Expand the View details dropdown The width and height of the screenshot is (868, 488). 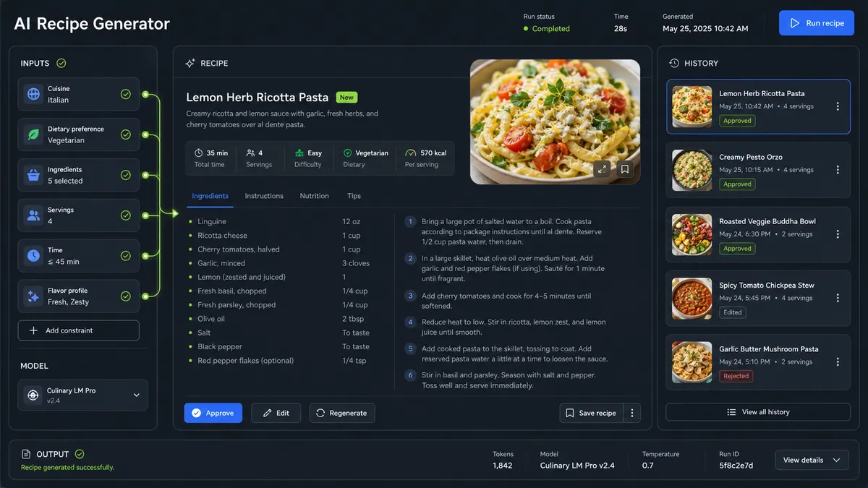click(812, 460)
